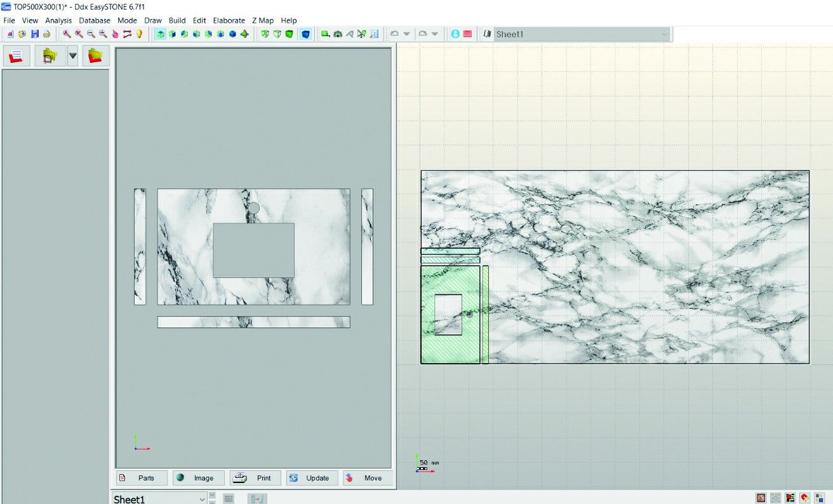Click the printer icon in top toolbar
The height and width of the screenshot is (504, 833).
click(46, 34)
